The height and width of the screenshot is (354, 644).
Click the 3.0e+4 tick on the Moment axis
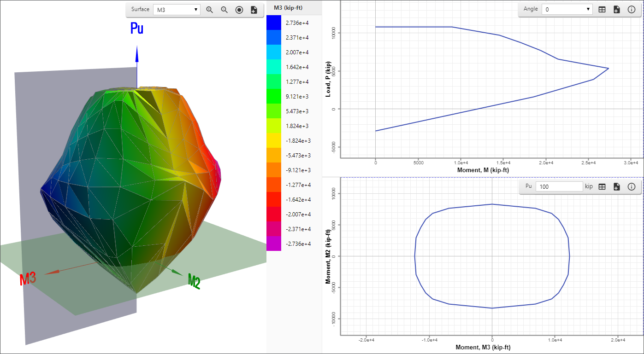[631, 162]
